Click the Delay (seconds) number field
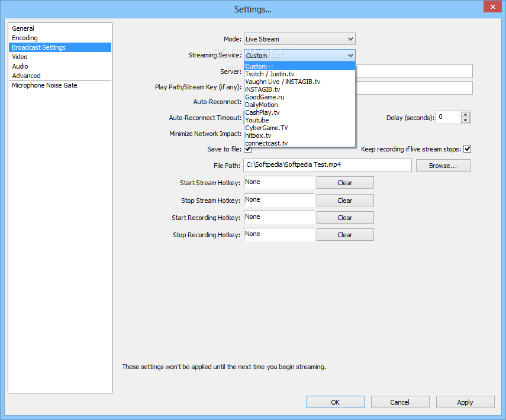The image size is (506, 420). pyautogui.click(x=449, y=117)
